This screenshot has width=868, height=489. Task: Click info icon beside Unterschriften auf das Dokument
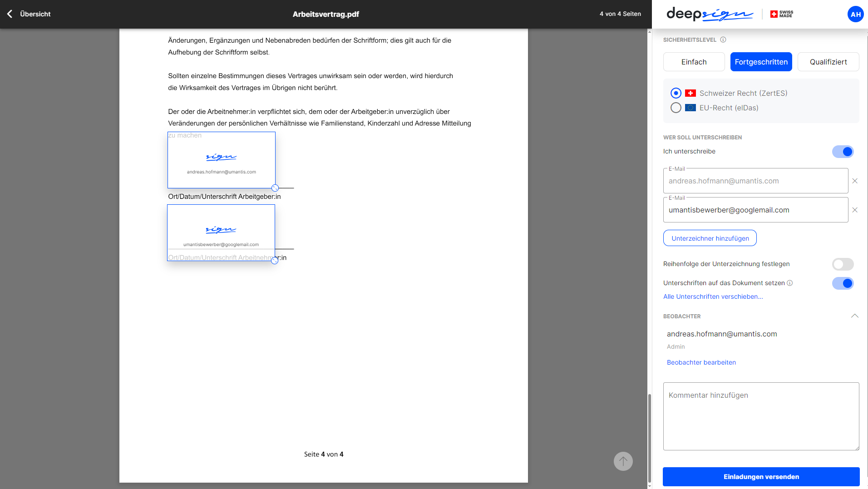tap(790, 283)
